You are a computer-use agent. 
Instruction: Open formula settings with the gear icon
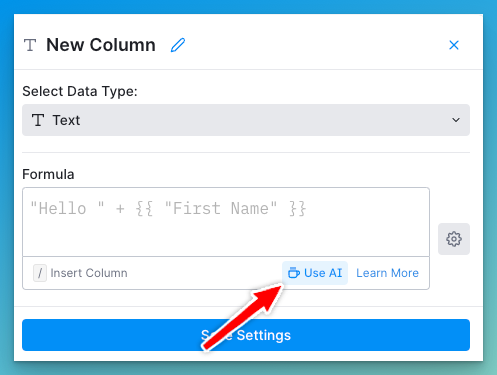point(454,239)
